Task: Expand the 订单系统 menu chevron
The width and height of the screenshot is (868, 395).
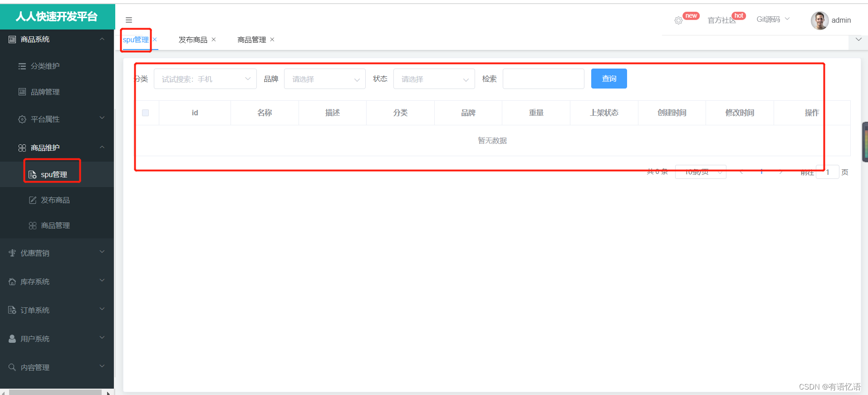Action: tap(102, 309)
